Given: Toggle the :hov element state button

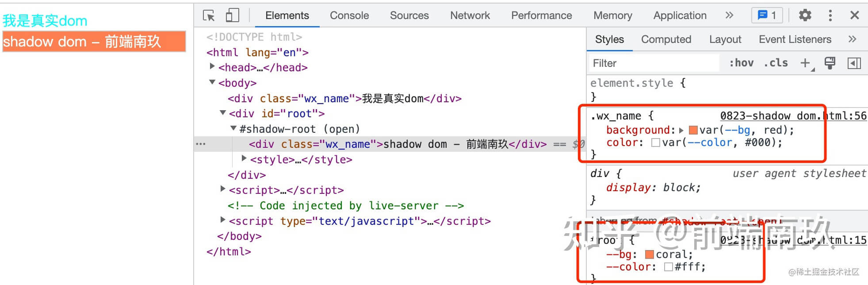Looking at the screenshot, I should point(742,63).
